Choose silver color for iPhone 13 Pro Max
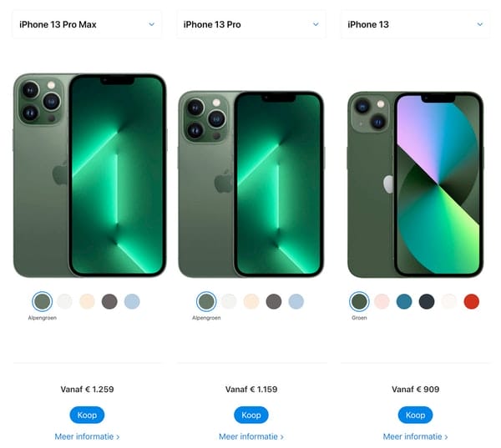The height and width of the screenshot is (448, 501). click(x=65, y=301)
